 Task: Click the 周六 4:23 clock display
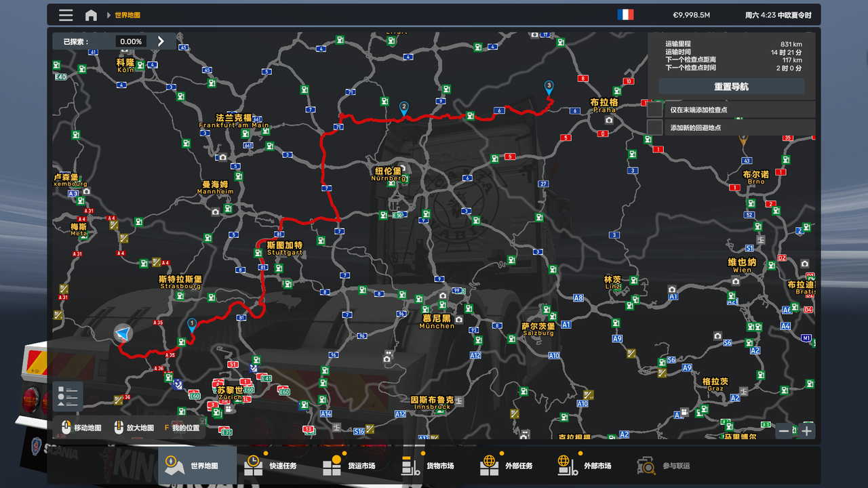tap(778, 15)
